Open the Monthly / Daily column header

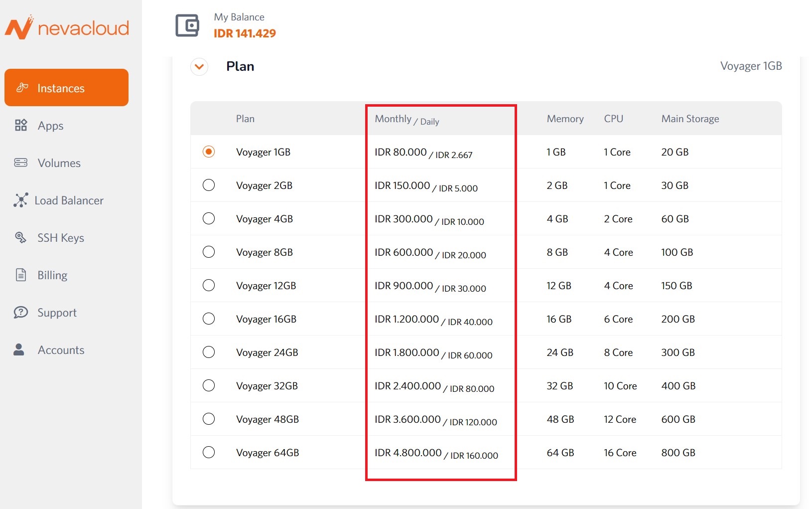[406, 119]
